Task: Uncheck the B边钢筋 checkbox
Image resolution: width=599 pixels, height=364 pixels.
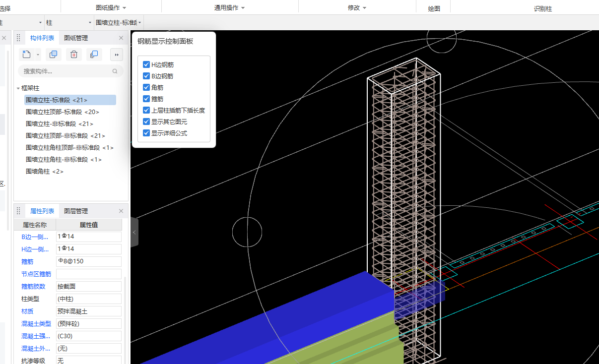Action: pyautogui.click(x=146, y=76)
